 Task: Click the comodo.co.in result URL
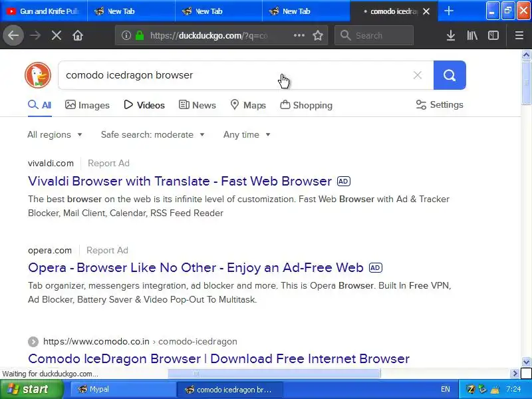[140, 341]
